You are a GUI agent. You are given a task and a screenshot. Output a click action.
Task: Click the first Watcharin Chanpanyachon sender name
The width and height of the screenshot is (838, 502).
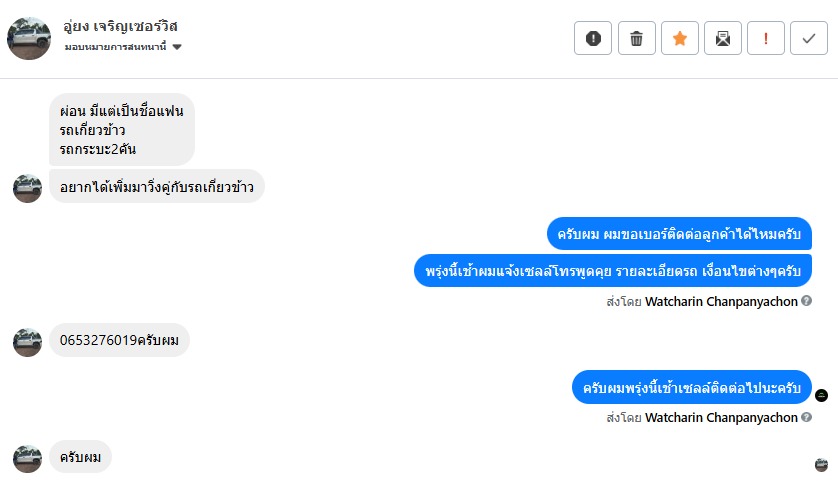(721, 300)
